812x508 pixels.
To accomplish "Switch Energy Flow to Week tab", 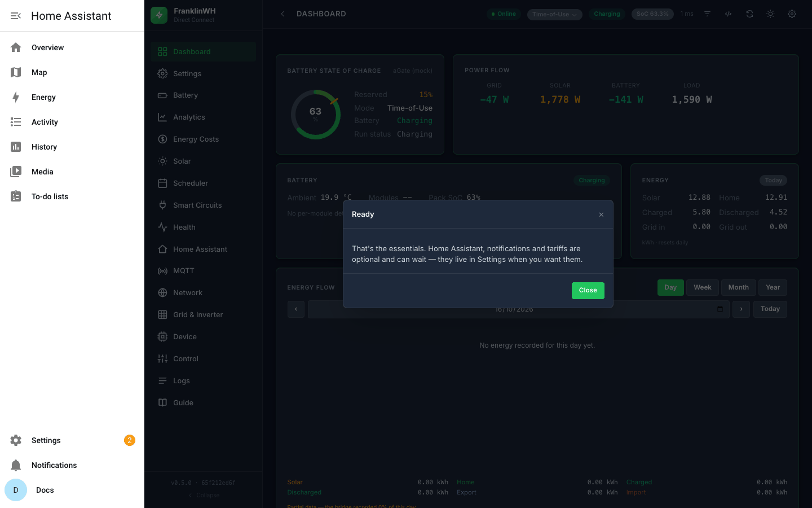I will coord(702,287).
